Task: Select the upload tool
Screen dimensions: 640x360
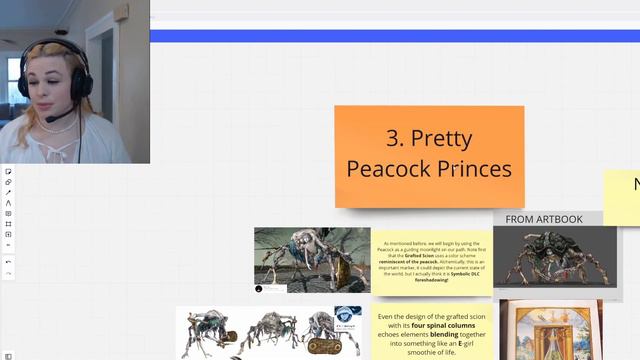Action: click(x=8, y=234)
